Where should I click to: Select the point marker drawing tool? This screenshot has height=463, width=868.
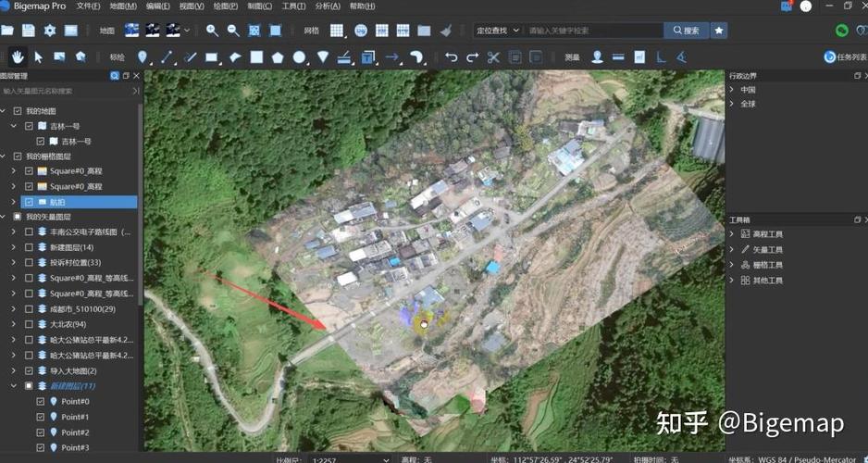(143, 57)
